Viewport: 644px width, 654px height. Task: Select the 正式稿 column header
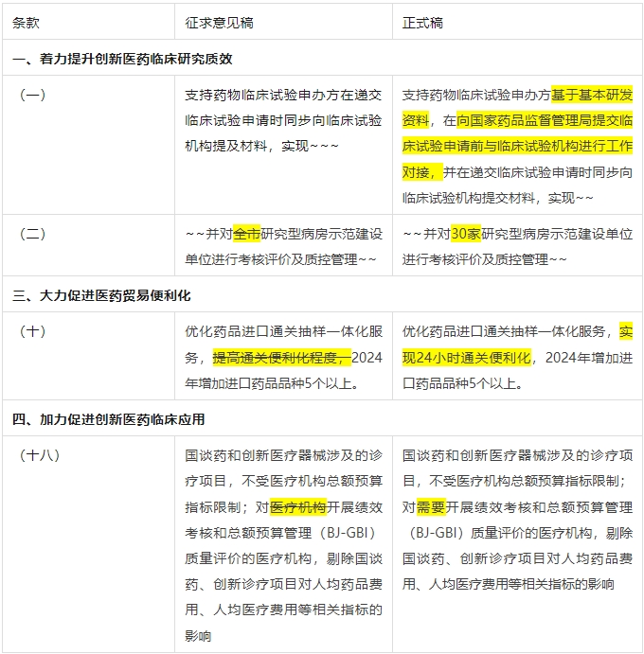(x=422, y=22)
